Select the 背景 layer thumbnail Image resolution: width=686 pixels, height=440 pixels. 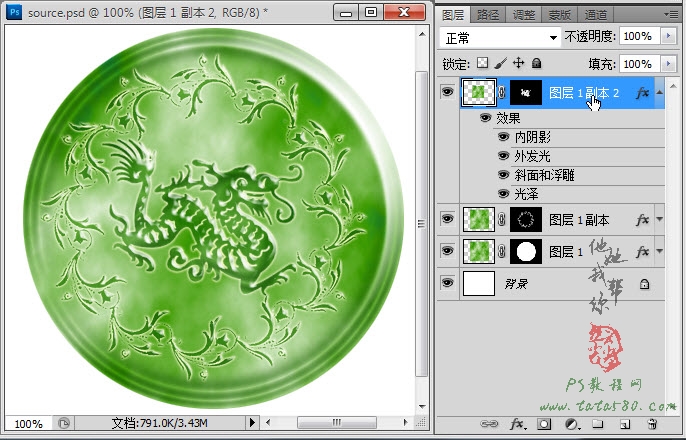point(479,283)
